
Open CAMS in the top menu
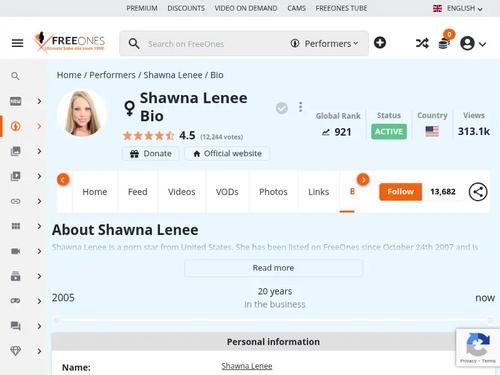296,8
